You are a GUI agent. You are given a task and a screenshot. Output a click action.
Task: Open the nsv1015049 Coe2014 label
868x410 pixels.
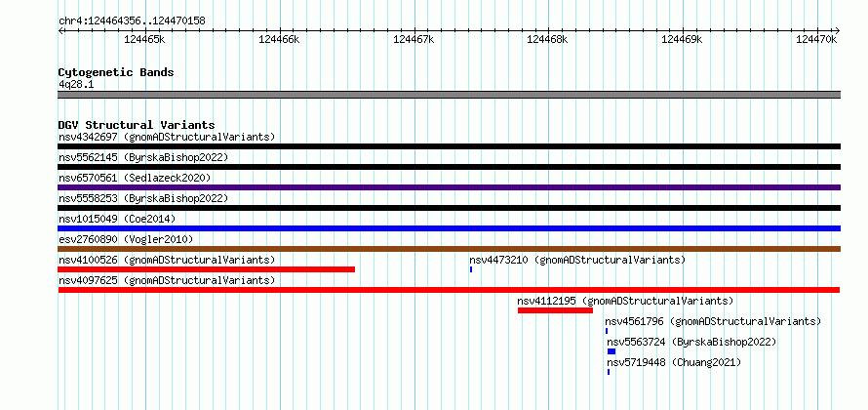117,219
